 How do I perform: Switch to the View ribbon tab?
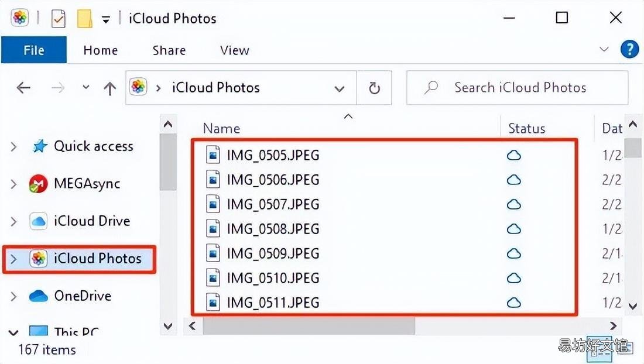(235, 50)
